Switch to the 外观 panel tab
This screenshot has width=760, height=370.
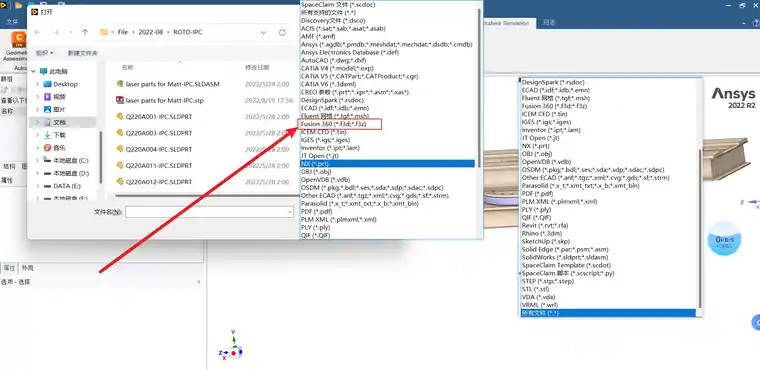(27, 268)
